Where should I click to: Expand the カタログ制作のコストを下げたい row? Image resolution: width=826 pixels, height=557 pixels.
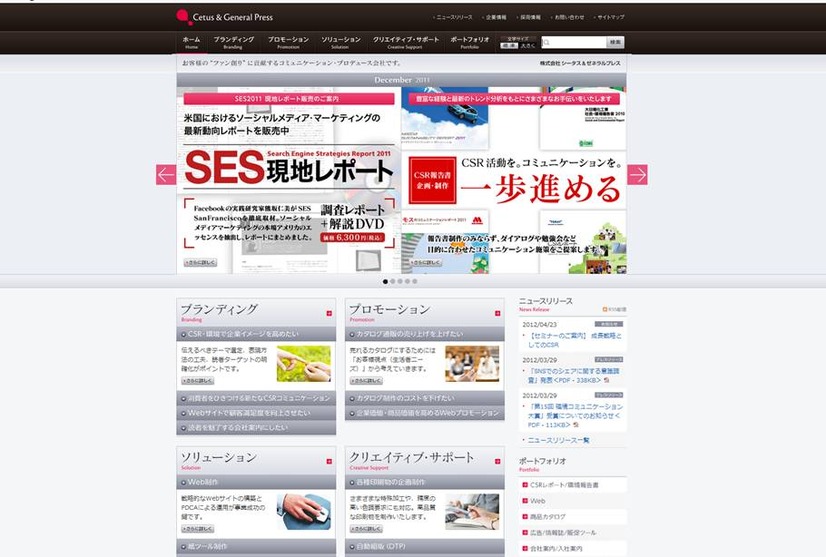coord(425,398)
